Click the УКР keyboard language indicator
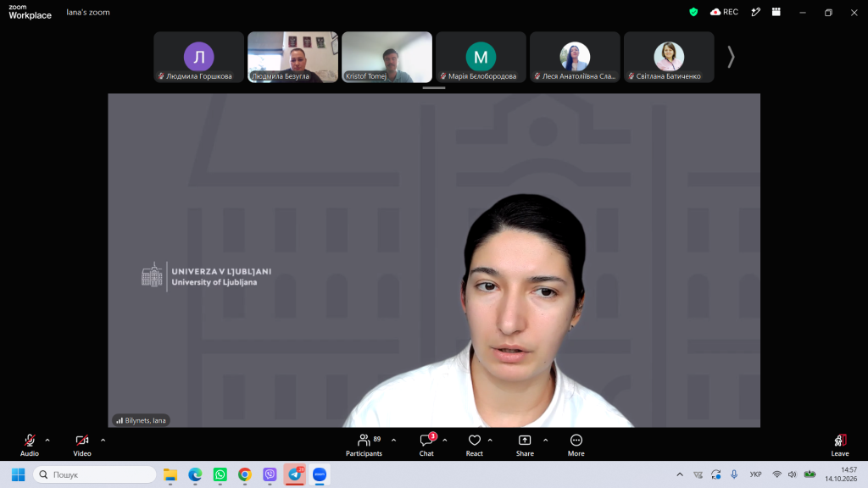 pos(755,474)
